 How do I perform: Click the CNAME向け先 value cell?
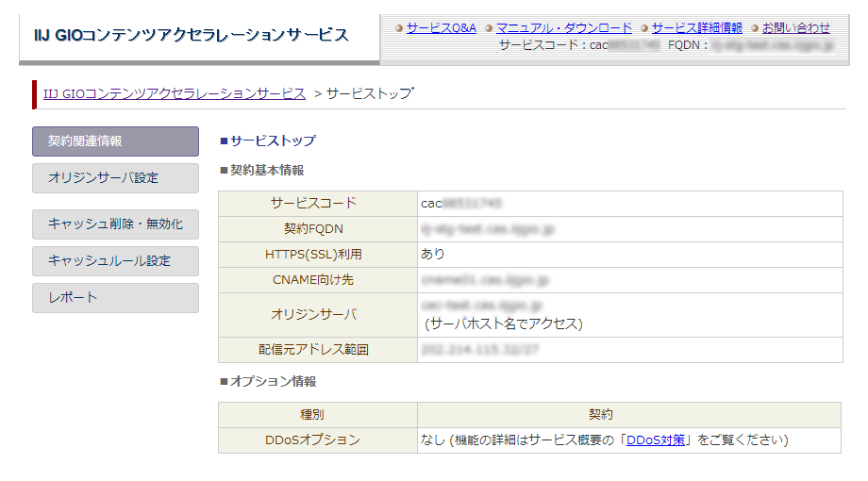pos(629,280)
